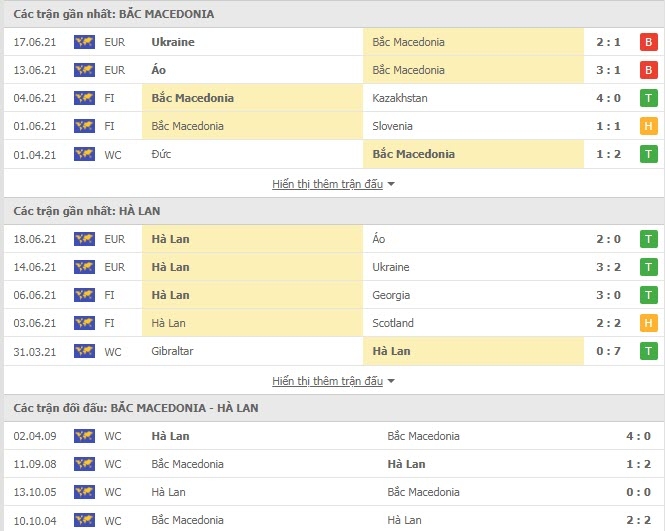Click the green T badge for Kazakhstan match
Image resolution: width=665 pixels, height=531 pixels.
tap(648, 98)
